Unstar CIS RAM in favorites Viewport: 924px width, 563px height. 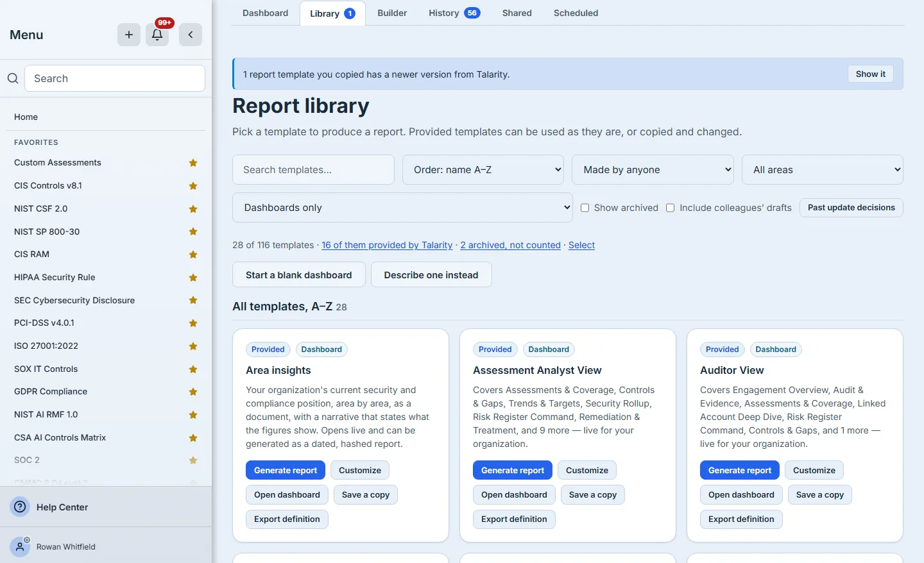[193, 255]
